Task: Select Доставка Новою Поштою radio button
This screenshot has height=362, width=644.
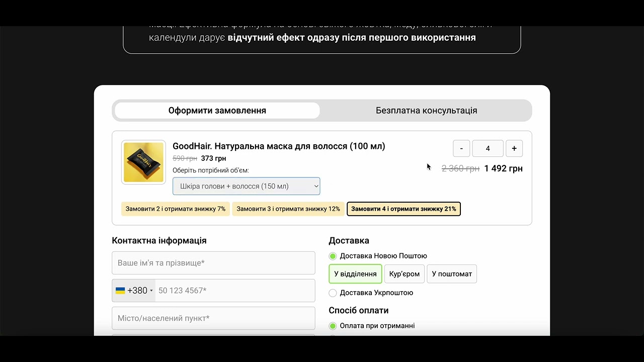Action: click(x=333, y=256)
